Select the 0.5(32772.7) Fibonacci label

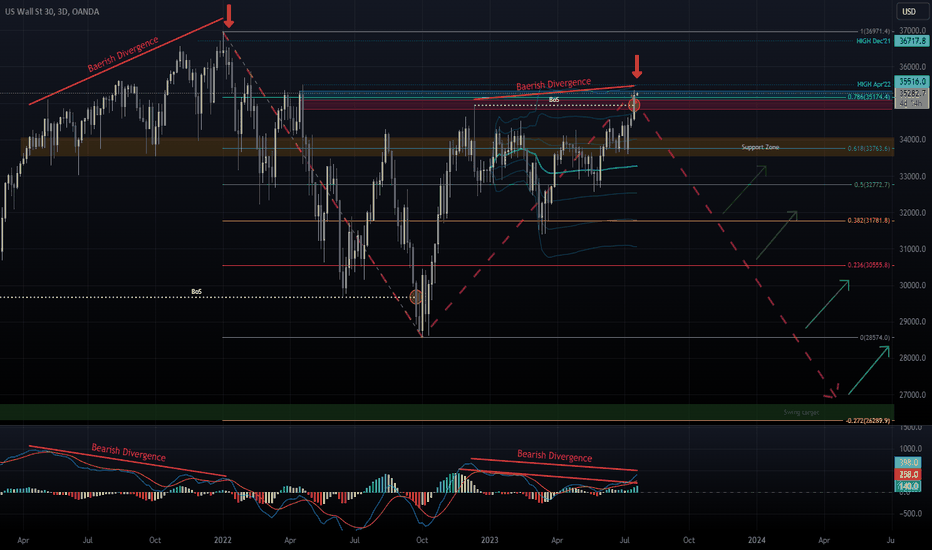point(872,185)
